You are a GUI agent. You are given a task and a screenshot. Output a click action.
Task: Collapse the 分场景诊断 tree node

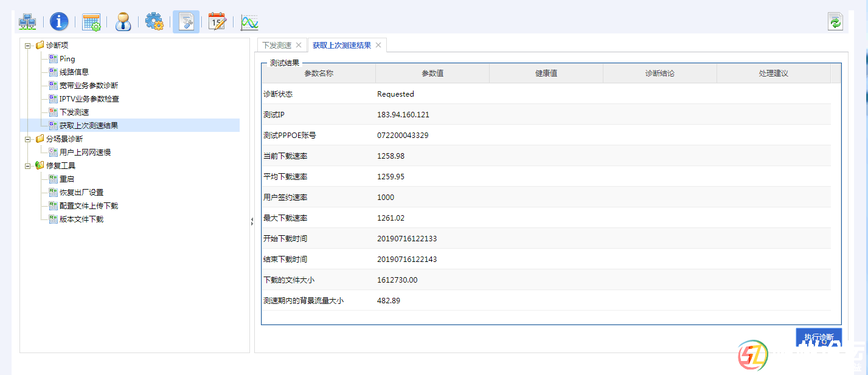coord(27,139)
